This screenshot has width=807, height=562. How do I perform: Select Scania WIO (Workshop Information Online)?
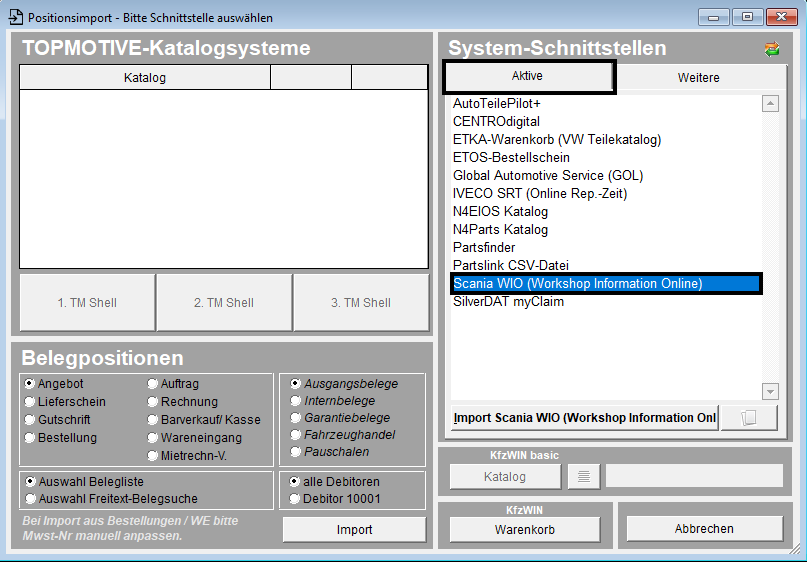coord(606,284)
